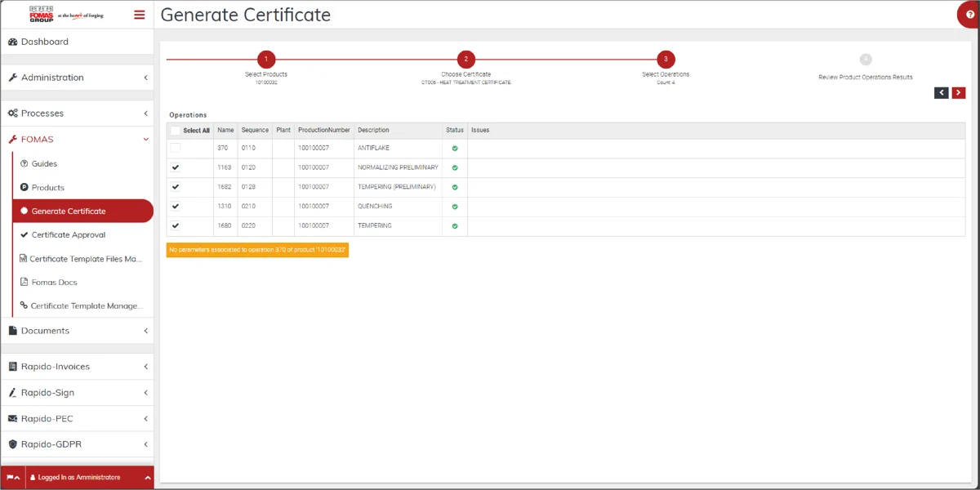The height and width of the screenshot is (490, 980).
Task: Click step 4 Review Product Operations Results
Action: click(866, 60)
